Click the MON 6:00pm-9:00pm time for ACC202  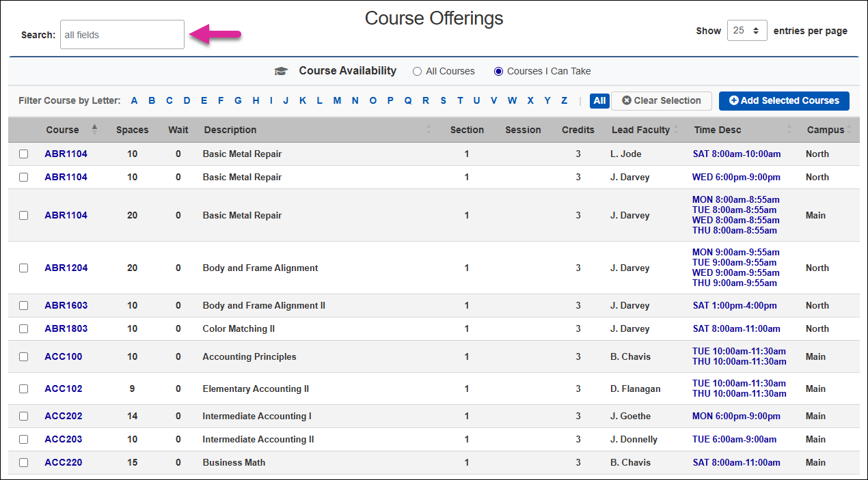736,416
